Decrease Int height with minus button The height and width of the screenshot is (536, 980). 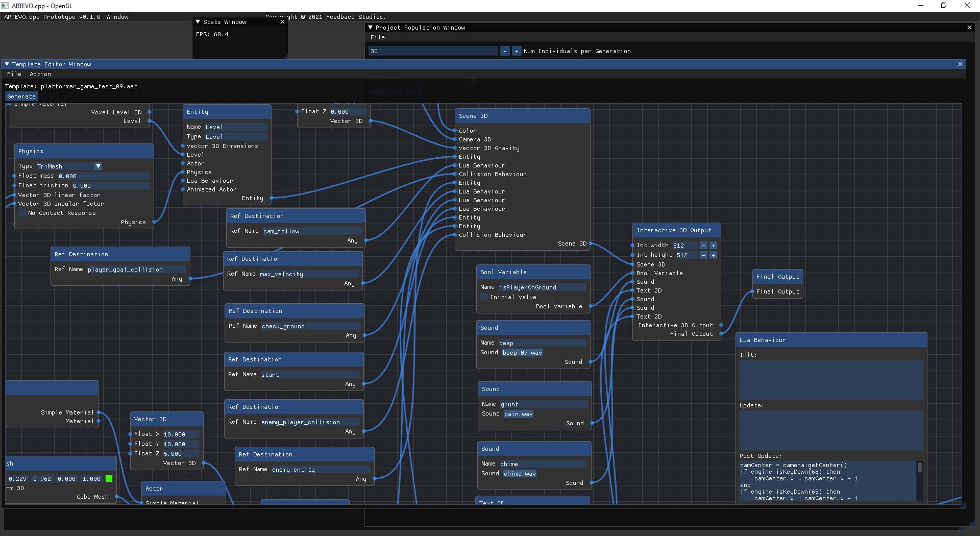pyautogui.click(x=703, y=255)
